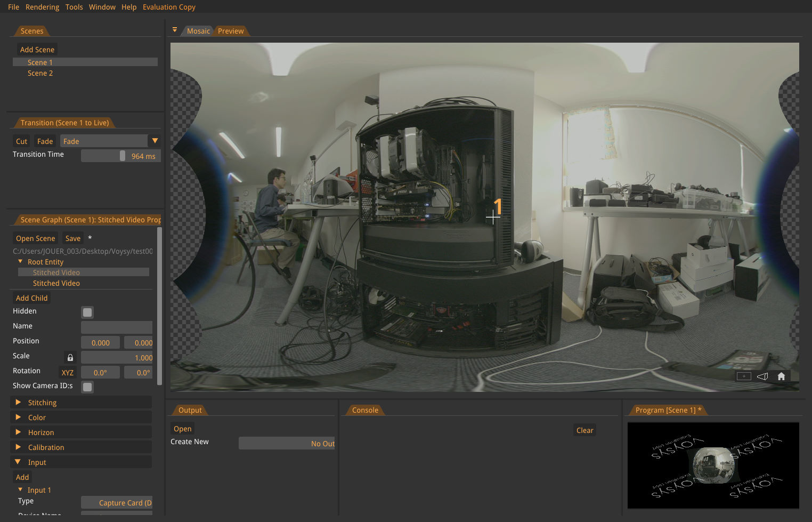This screenshot has height=522, width=812.
Task: Click the home reset-view icon in preview
Action: coord(781,376)
